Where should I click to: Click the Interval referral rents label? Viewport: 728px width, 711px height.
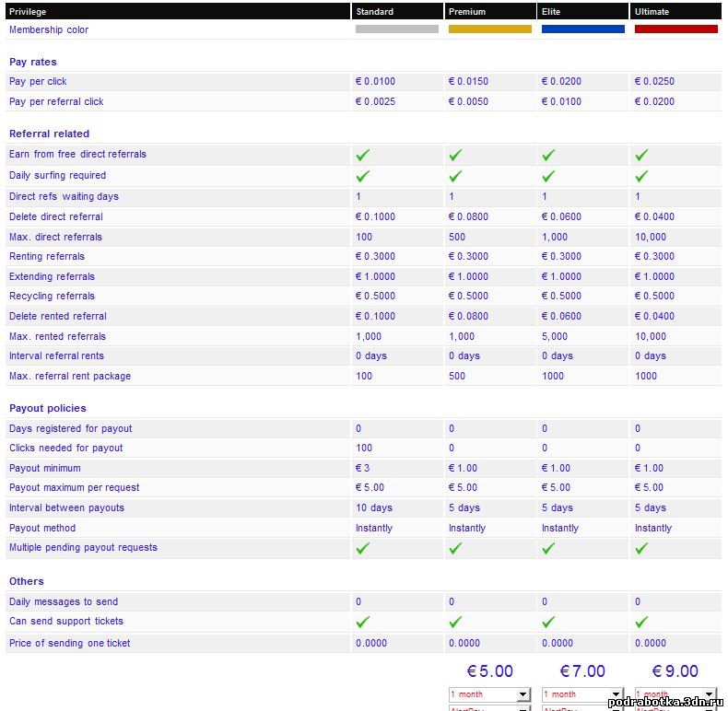(x=56, y=356)
